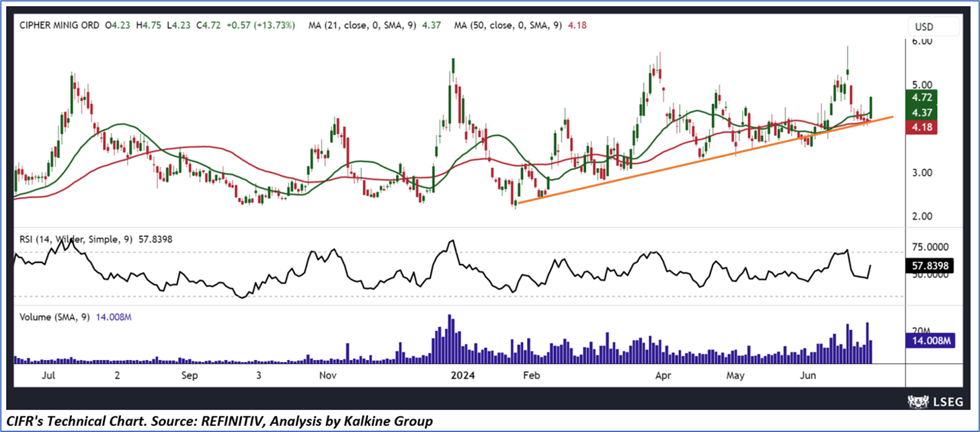Click the Apr label on time axis

(665, 374)
